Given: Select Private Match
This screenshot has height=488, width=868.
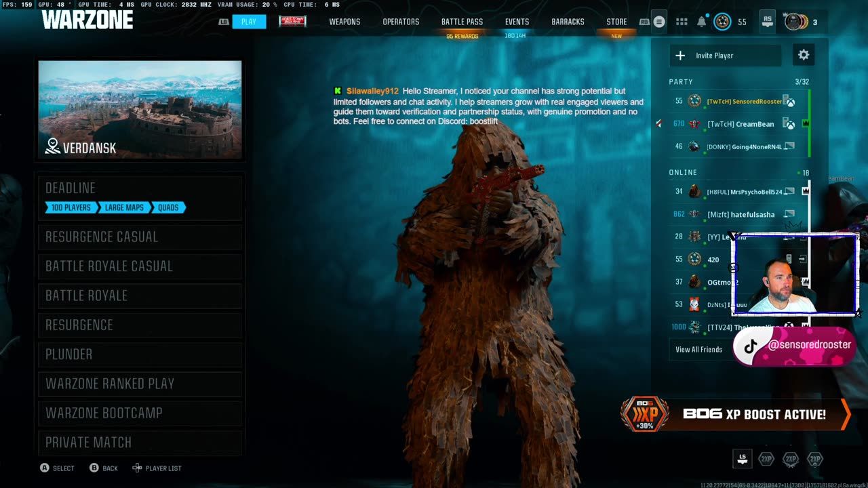Looking at the screenshot, I should tap(140, 442).
